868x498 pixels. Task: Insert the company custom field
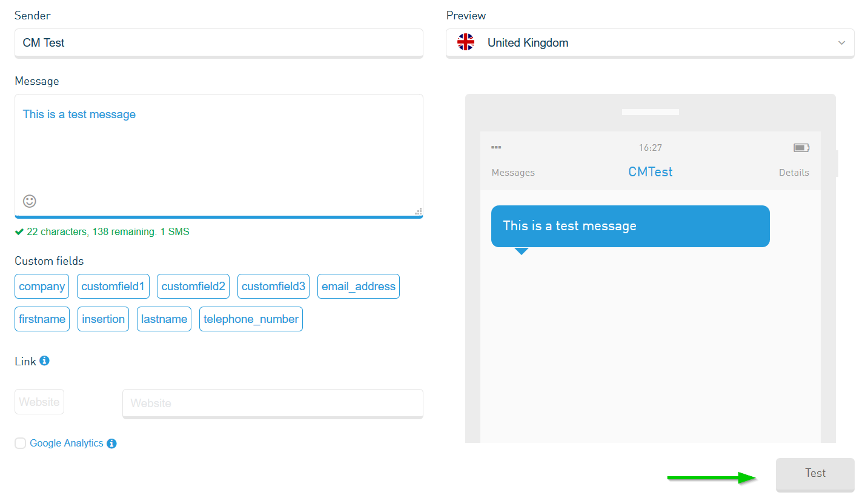click(x=42, y=287)
